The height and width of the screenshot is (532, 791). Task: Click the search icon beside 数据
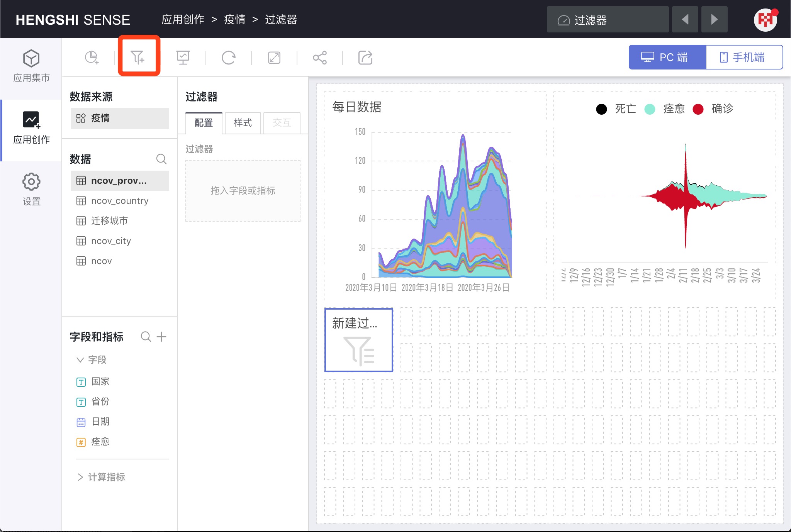[161, 159]
